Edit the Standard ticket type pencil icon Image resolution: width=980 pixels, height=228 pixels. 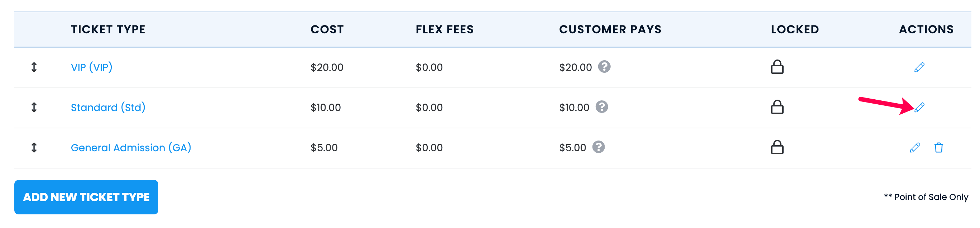(919, 107)
